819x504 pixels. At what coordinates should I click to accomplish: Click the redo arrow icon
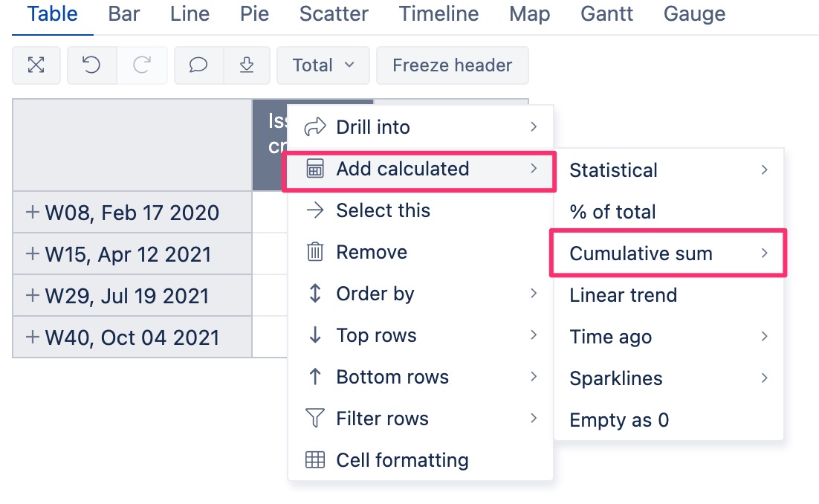(141, 65)
